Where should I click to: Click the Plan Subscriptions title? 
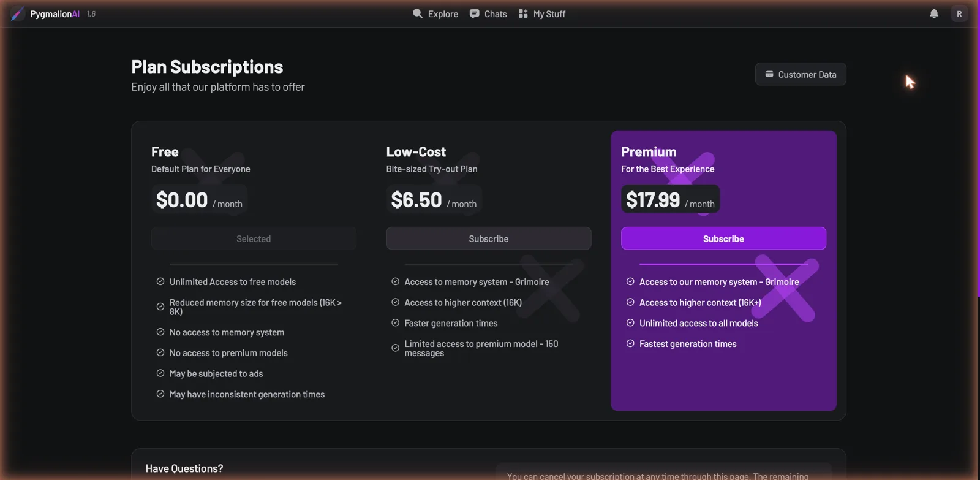207,67
